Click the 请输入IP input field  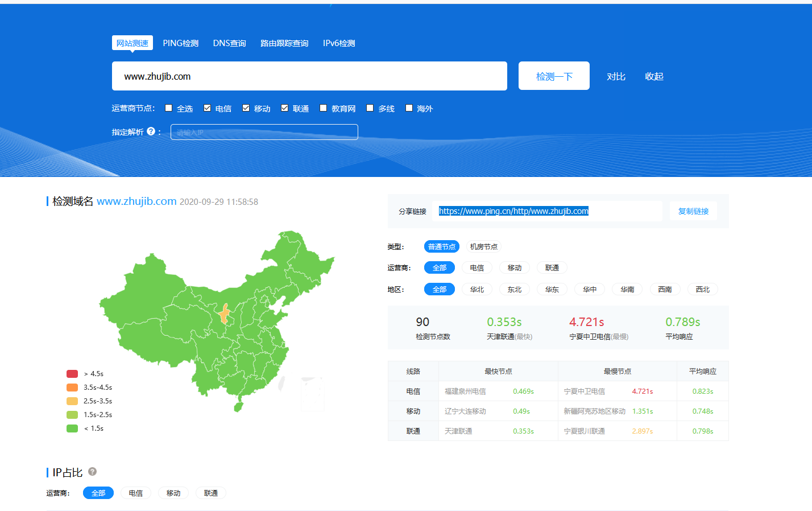(264, 132)
